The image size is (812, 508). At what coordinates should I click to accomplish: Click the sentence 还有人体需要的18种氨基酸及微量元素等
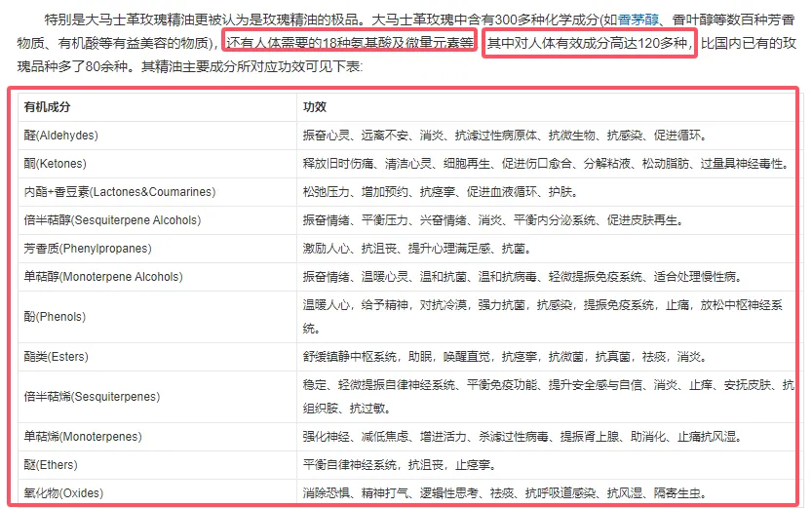(x=350, y=43)
